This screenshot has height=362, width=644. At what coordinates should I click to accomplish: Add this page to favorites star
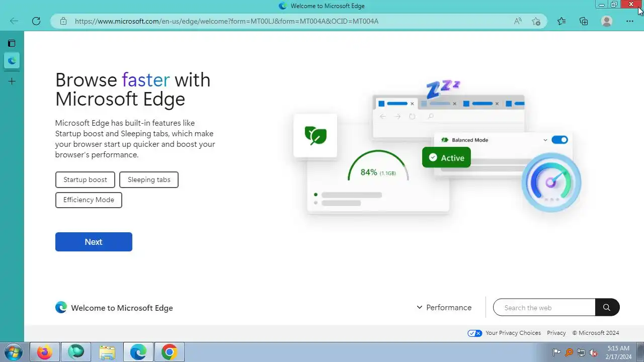tap(536, 21)
